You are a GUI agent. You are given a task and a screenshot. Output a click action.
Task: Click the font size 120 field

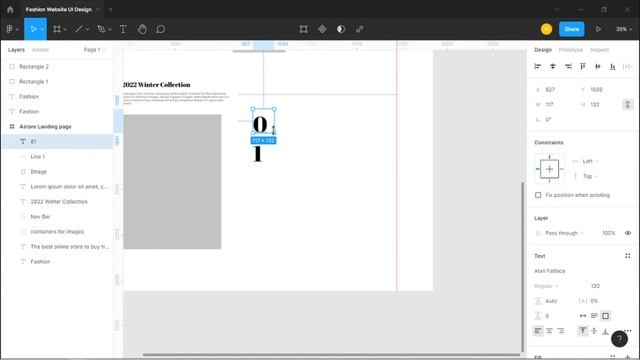(x=595, y=286)
